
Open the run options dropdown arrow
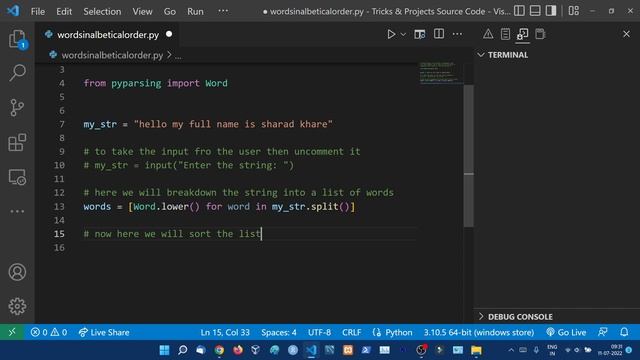pyautogui.click(x=403, y=34)
